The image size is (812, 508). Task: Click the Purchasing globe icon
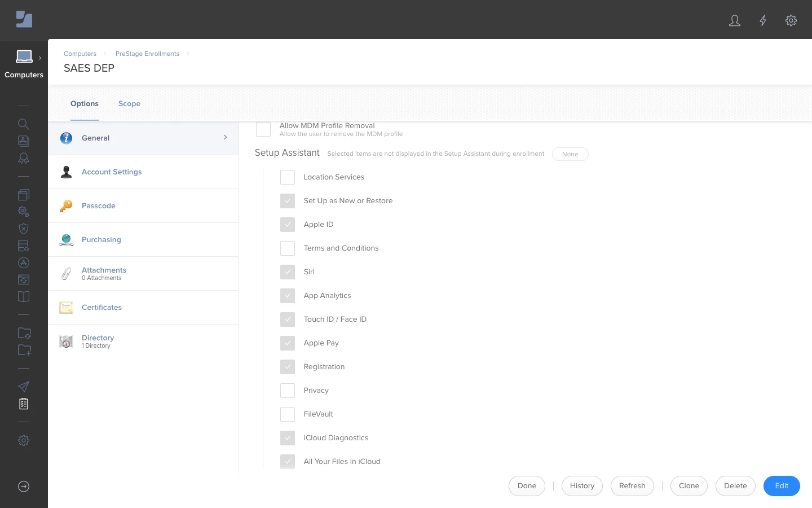[x=66, y=240]
